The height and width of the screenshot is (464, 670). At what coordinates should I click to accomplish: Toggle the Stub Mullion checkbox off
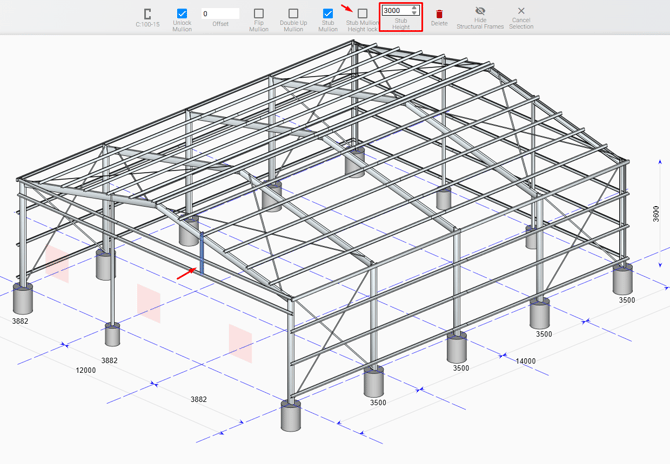coord(328,13)
